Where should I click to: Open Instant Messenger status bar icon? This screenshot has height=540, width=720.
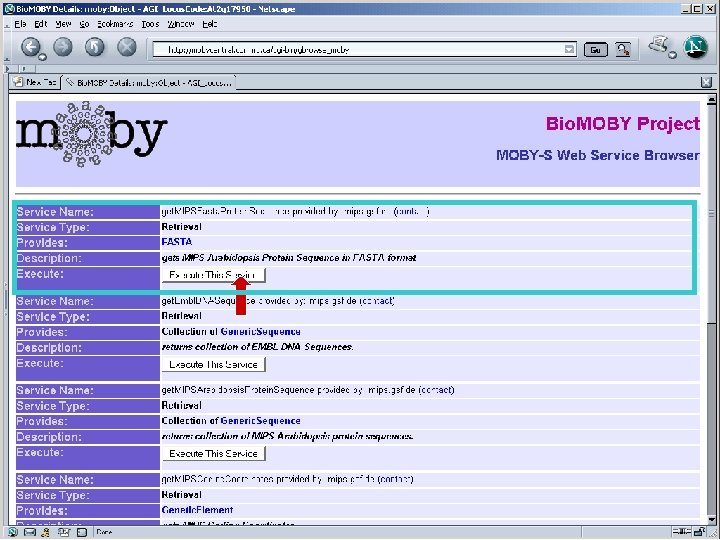coord(45,533)
